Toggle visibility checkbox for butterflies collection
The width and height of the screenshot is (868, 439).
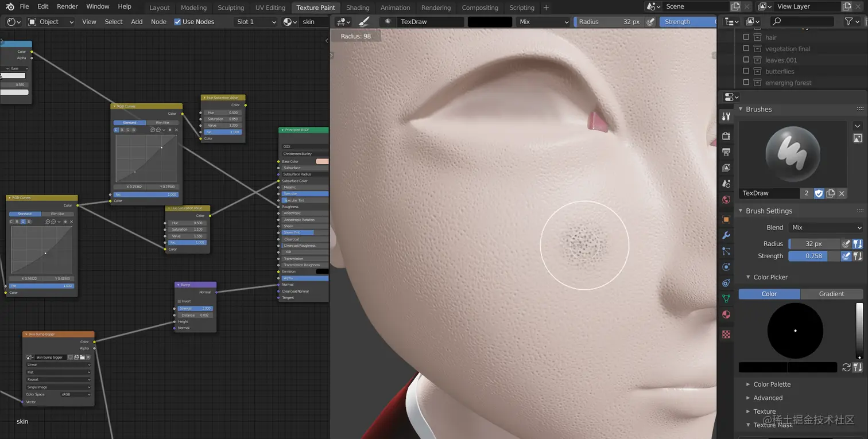click(x=747, y=71)
